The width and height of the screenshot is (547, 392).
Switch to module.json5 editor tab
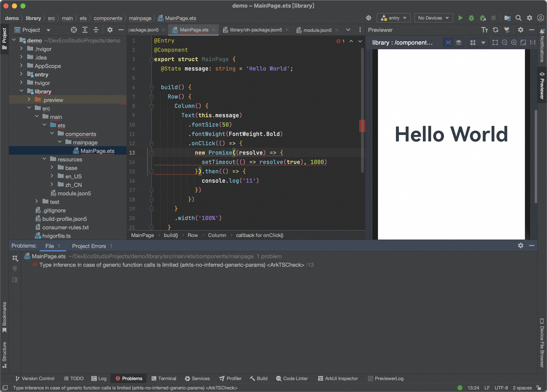coord(317,30)
